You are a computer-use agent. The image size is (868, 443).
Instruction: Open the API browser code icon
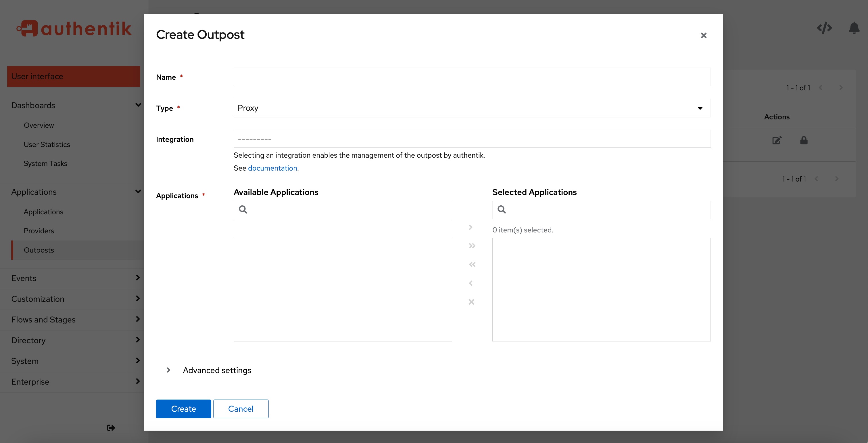pyautogui.click(x=824, y=28)
